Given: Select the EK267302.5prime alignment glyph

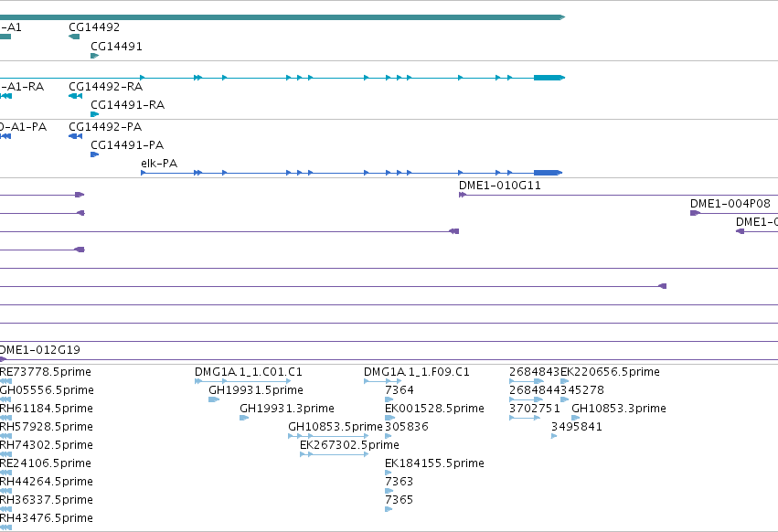Looking at the screenshot, I should 335,454.
